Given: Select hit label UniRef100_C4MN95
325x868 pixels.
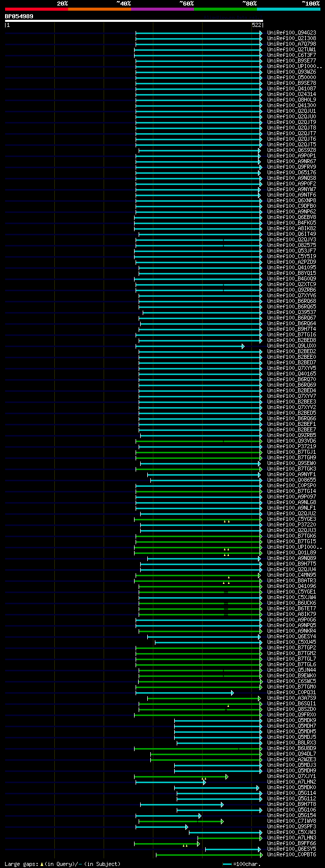Looking at the screenshot, I should coord(291,575).
